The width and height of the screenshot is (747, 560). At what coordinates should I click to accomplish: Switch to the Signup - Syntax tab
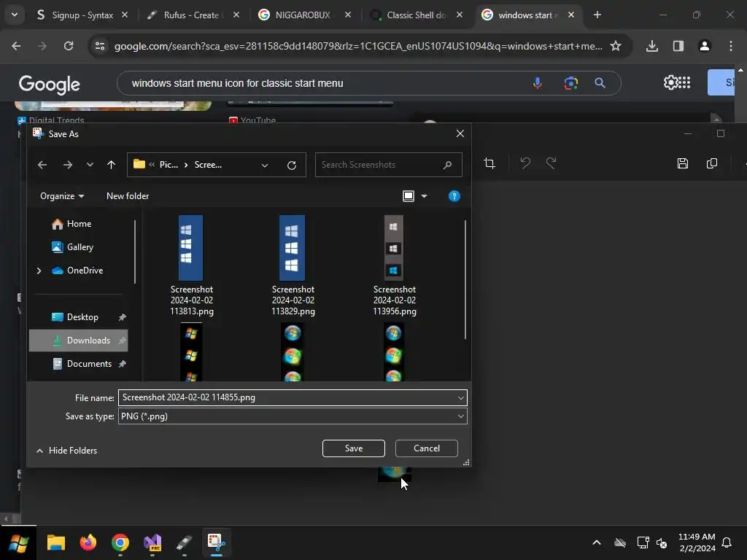click(x=82, y=15)
